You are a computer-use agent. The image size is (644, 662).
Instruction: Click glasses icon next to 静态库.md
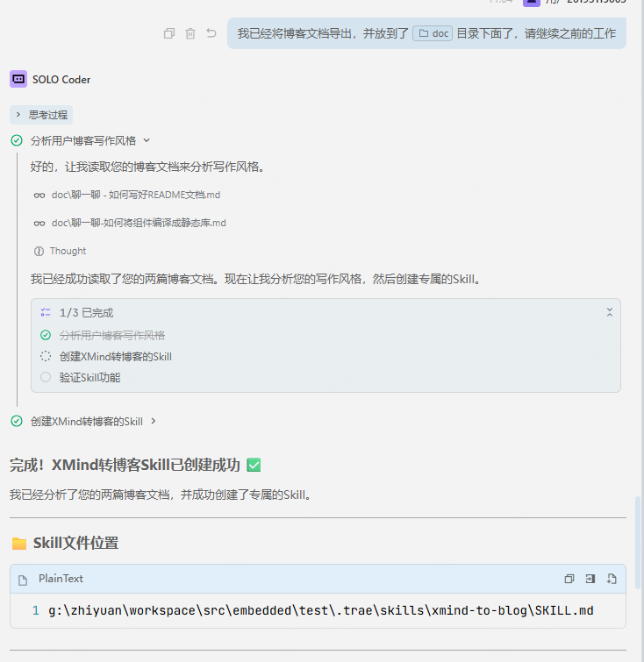pos(39,223)
